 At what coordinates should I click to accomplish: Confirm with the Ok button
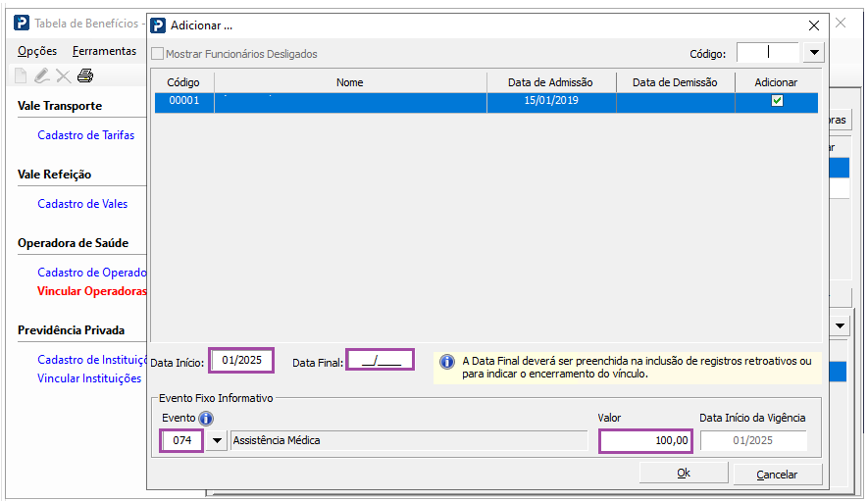[x=684, y=473]
